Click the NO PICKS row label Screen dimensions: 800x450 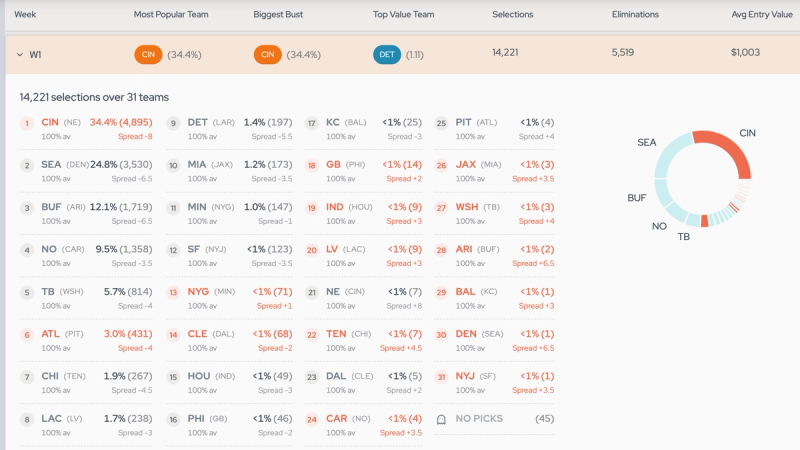(x=479, y=418)
